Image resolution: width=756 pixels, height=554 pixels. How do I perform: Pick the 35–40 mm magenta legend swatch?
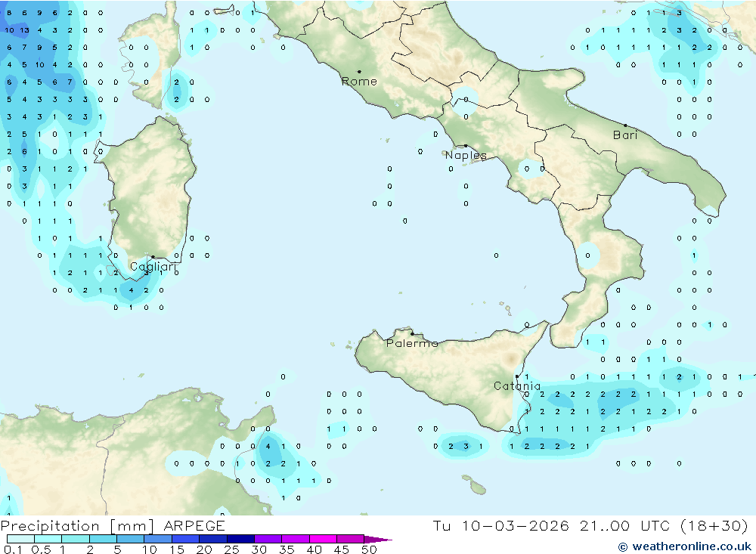(296, 539)
